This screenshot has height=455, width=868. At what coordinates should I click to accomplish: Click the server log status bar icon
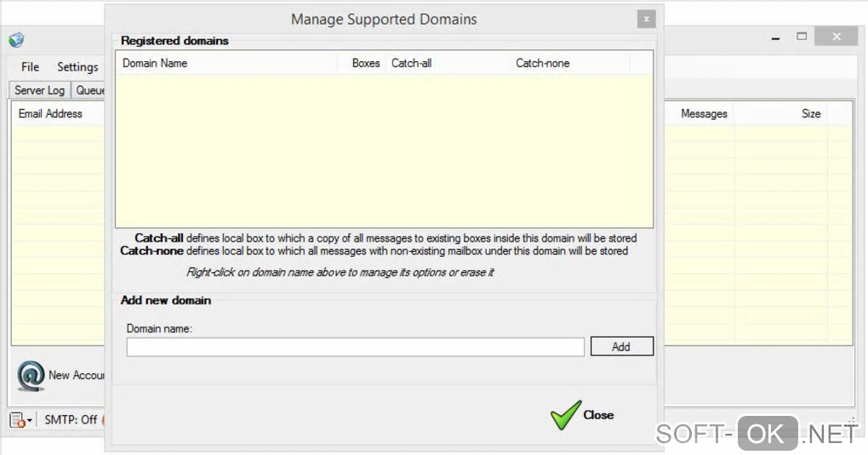[17, 420]
